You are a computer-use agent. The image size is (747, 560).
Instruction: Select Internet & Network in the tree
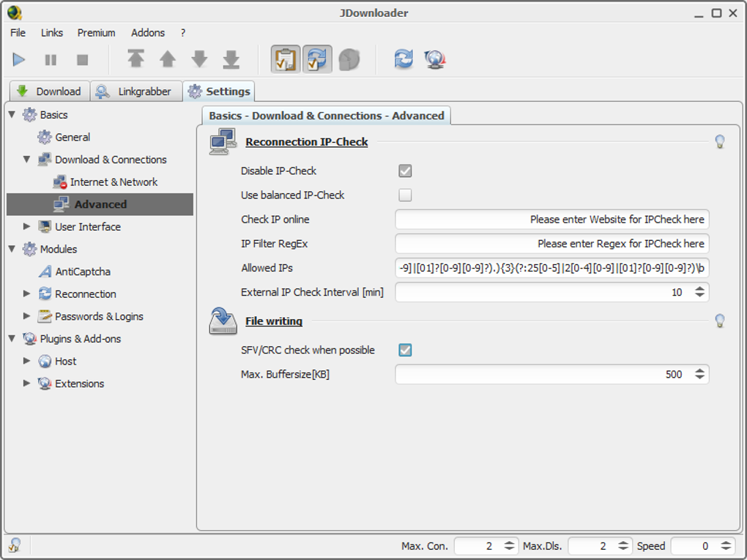[114, 182]
